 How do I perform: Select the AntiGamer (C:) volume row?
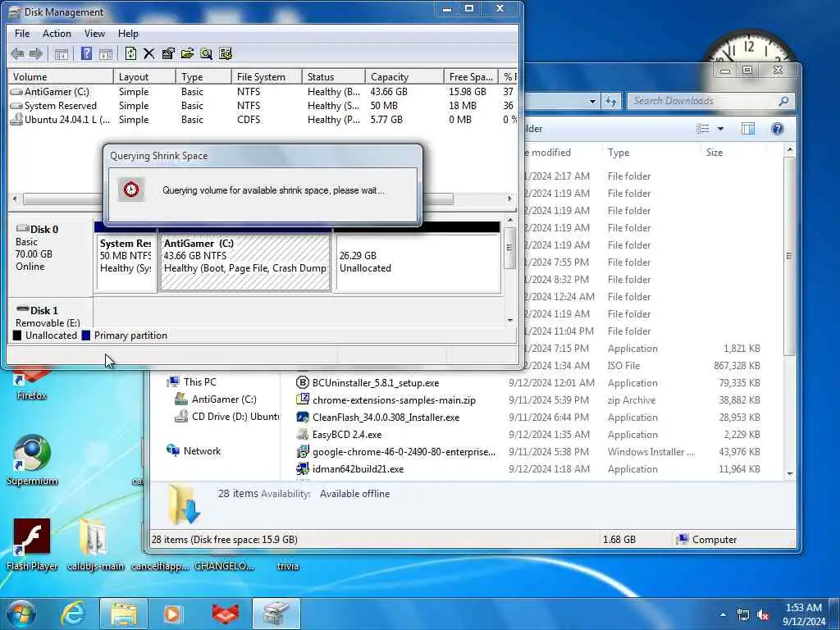(262, 92)
